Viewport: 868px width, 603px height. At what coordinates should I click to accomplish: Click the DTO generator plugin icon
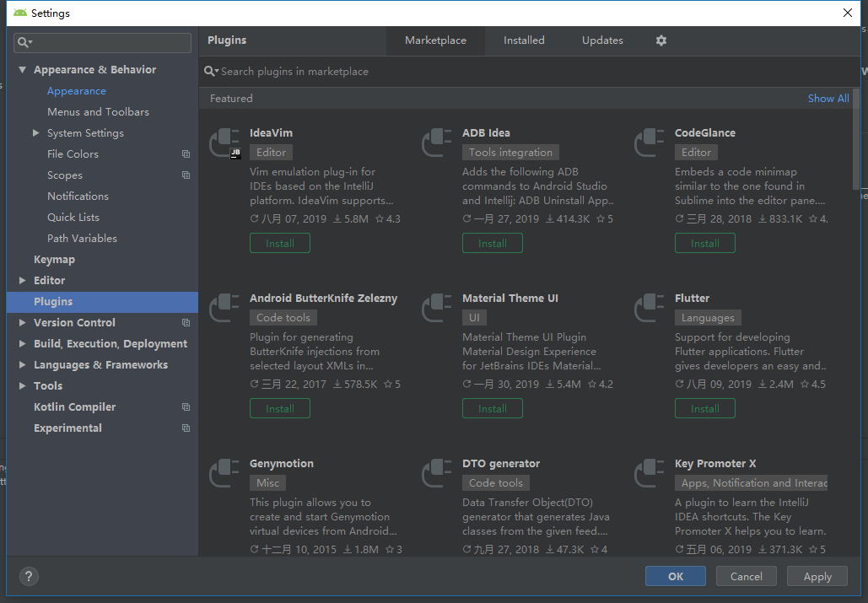437,474
